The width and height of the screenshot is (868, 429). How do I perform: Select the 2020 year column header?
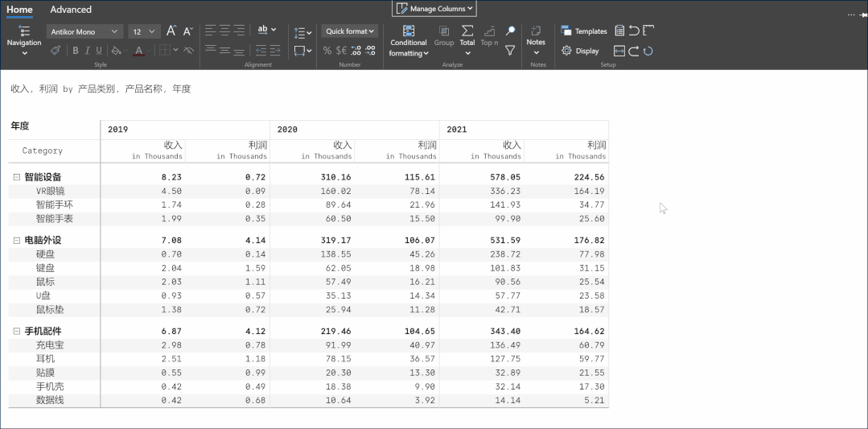coord(354,130)
